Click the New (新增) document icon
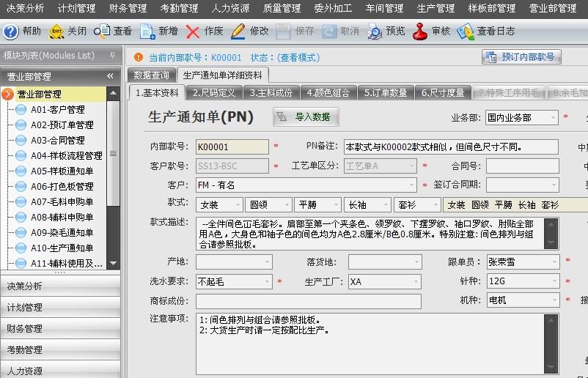Screen dimensions: 588x378 click(x=147, y=31)
